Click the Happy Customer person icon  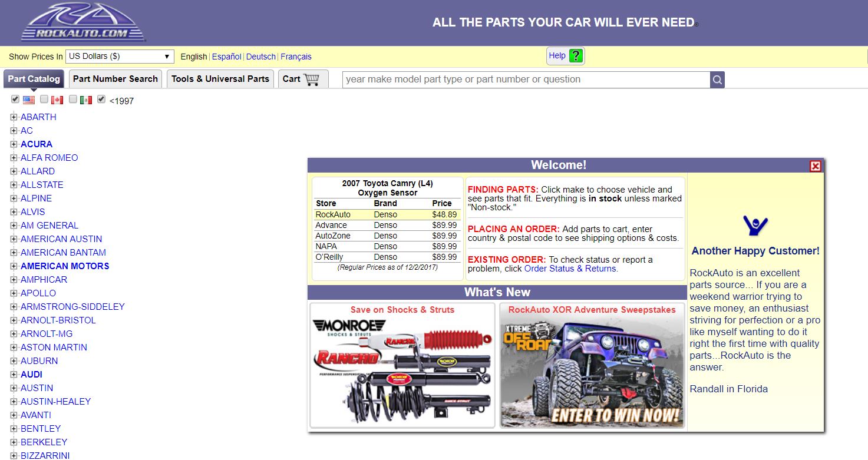coord(755,226)
